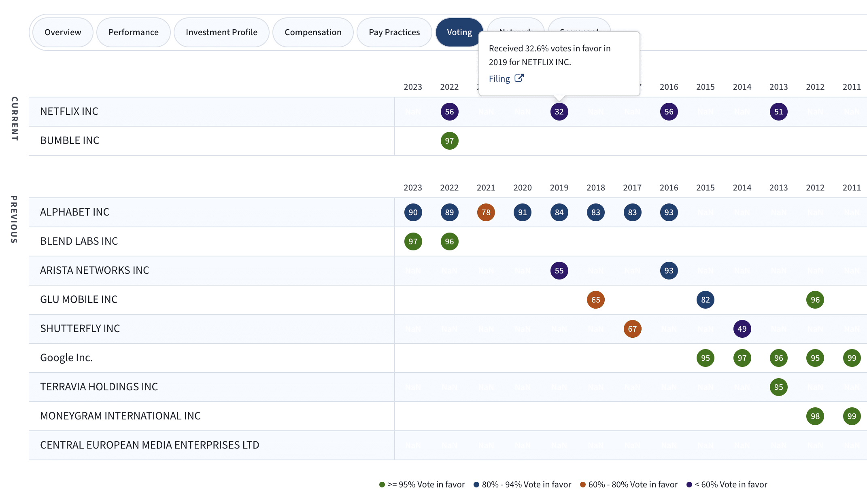Click 2019 year header in Previous table
Image resolution: width=867 pixels, height=504 pixels.
coord(559,188)
